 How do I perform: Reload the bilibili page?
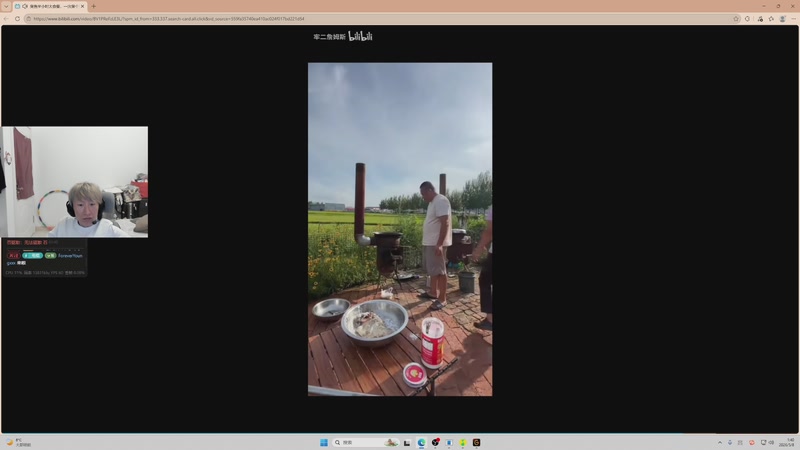pyautogui.click(x=17, y=19)
